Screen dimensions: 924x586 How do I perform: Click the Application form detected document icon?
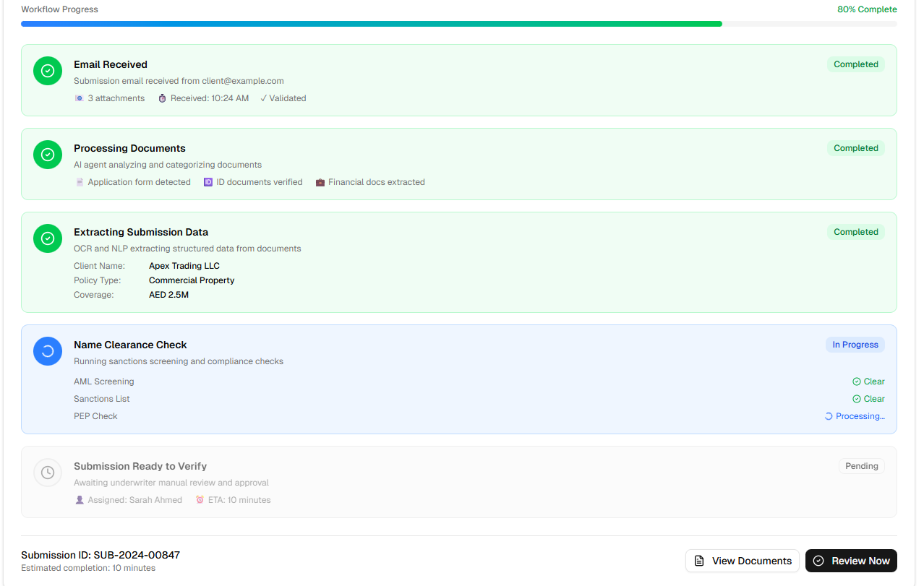point(80,181)
